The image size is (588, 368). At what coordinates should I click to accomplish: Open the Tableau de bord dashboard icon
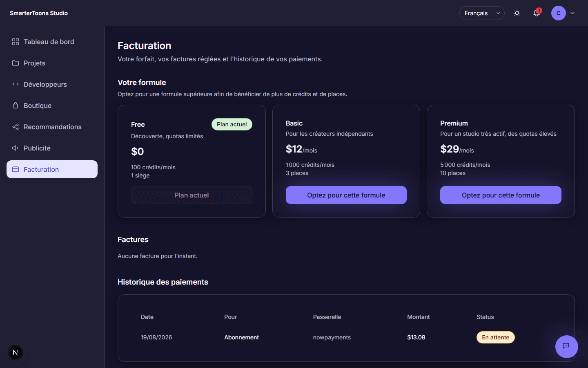[x=16, y=42]
